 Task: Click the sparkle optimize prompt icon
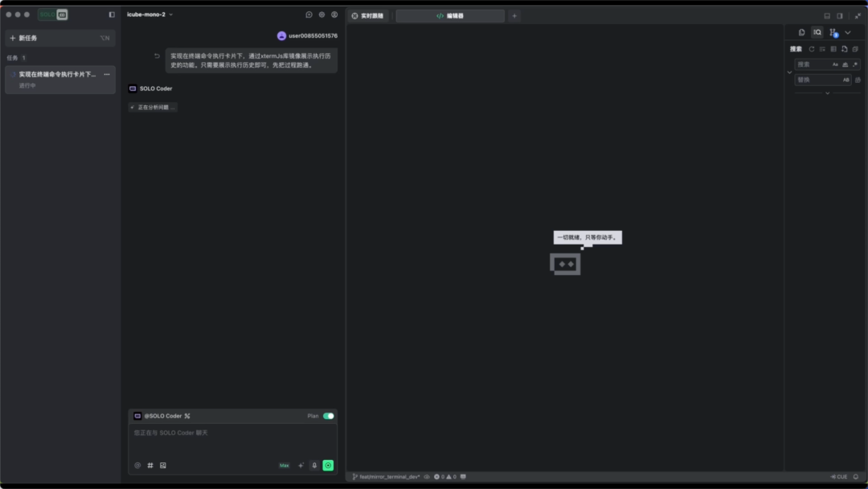(301, 466)
